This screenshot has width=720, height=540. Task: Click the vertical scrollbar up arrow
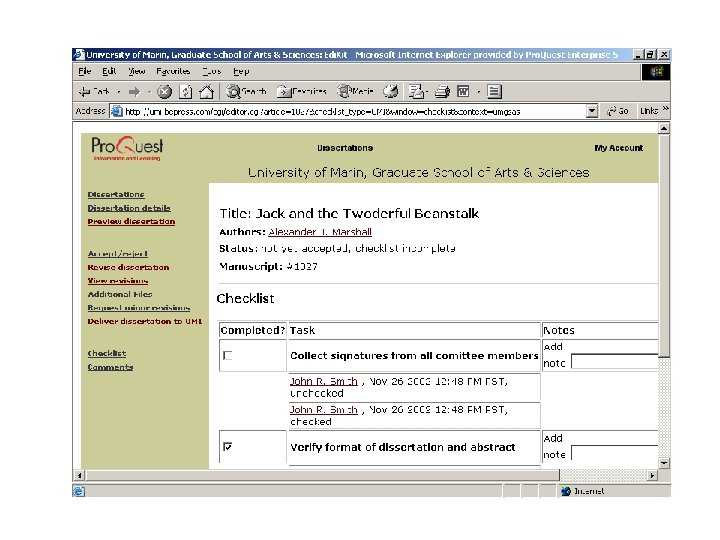click(664, 129)
